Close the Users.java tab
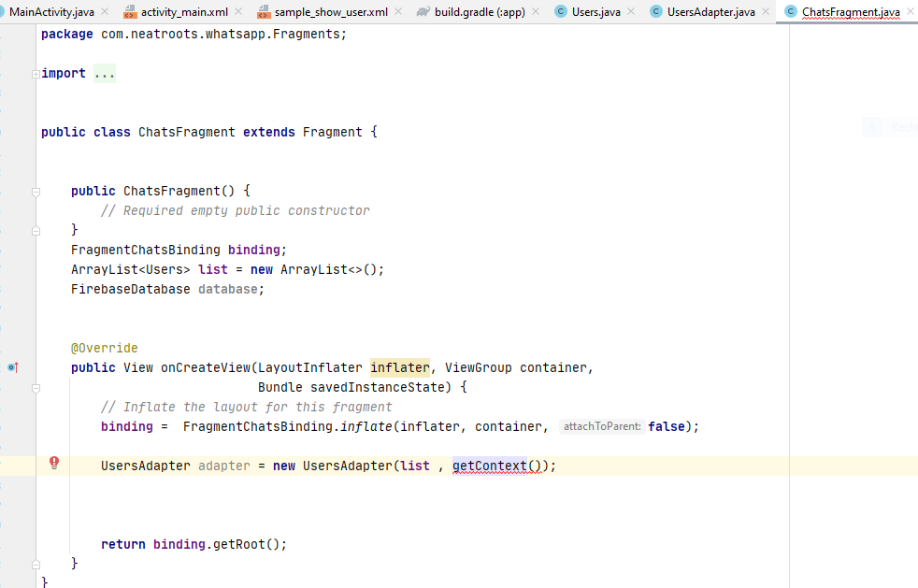This screenshot has height=588, width=918. tap(630, 11)
